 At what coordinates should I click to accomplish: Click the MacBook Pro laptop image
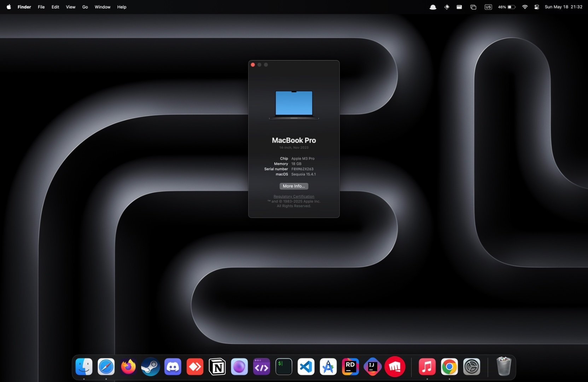294,105
